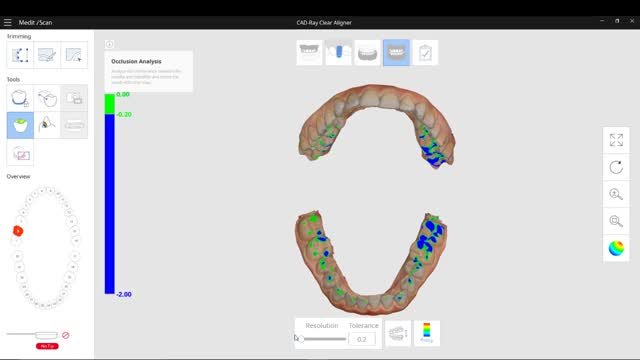The width and height of the screenshot is (640, 360).
Task: Click the Tolerance value input field
Action: pos(362,339)
